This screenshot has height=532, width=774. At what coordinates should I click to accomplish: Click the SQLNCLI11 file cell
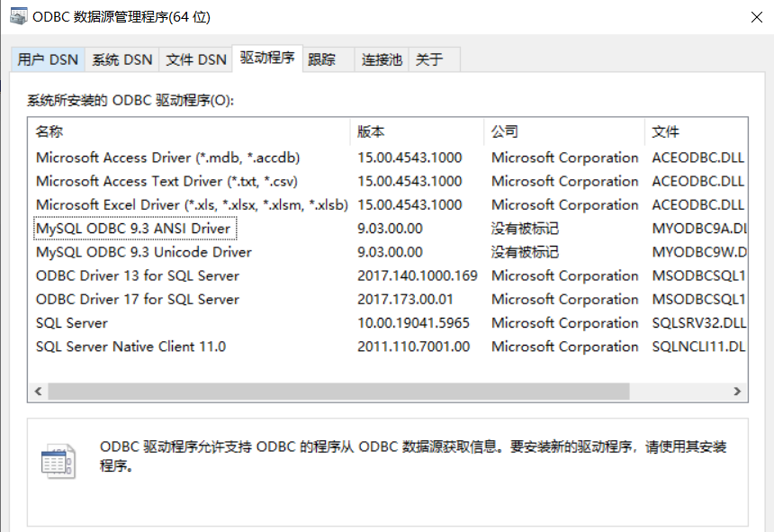coord(699,347)
